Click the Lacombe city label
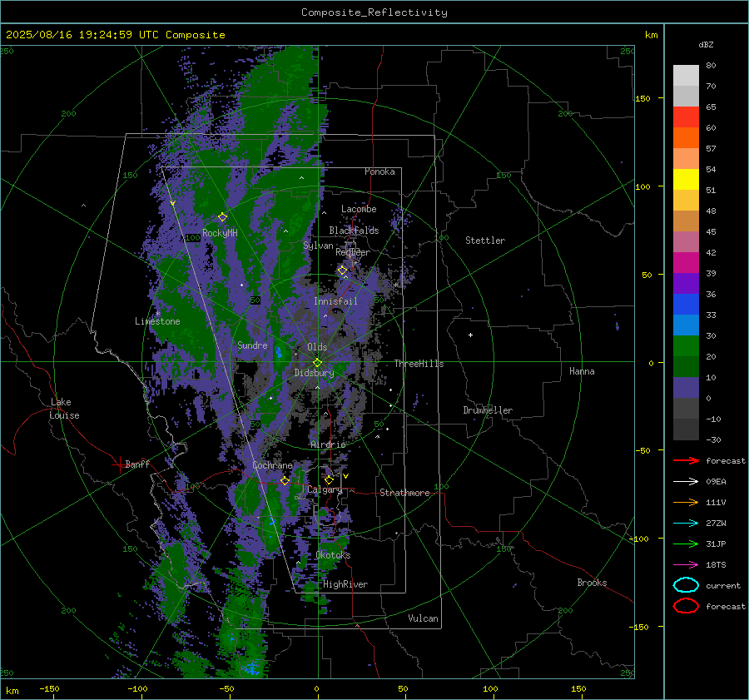This screenshot has width=749, height=700. 359,209
